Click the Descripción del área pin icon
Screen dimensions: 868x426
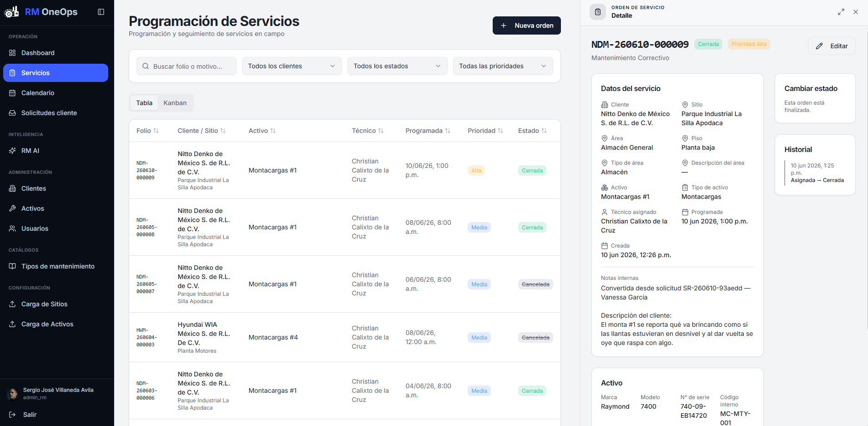click(x=685, y=163)
